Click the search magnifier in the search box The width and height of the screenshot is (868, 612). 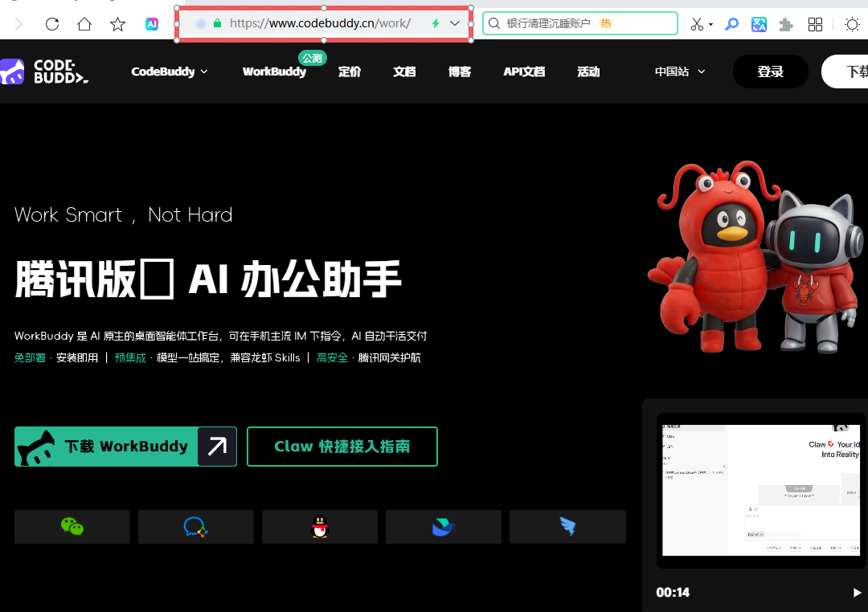click(x=494, y=23)
